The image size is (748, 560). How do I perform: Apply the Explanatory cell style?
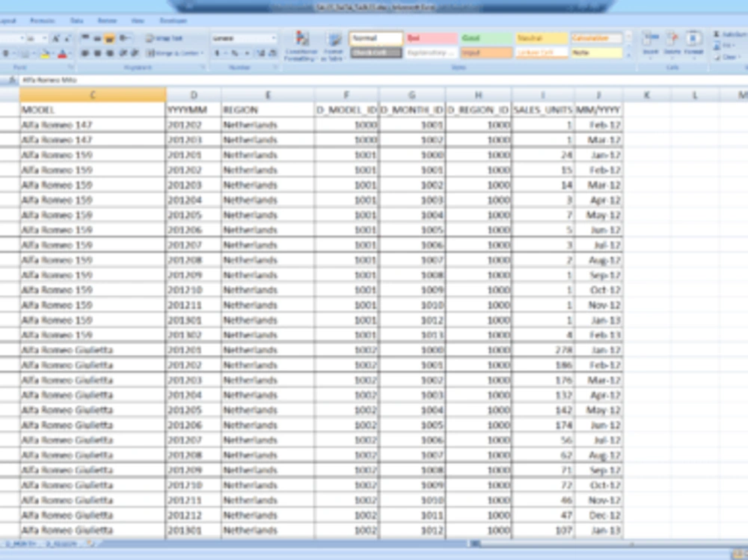pos(432,52)
